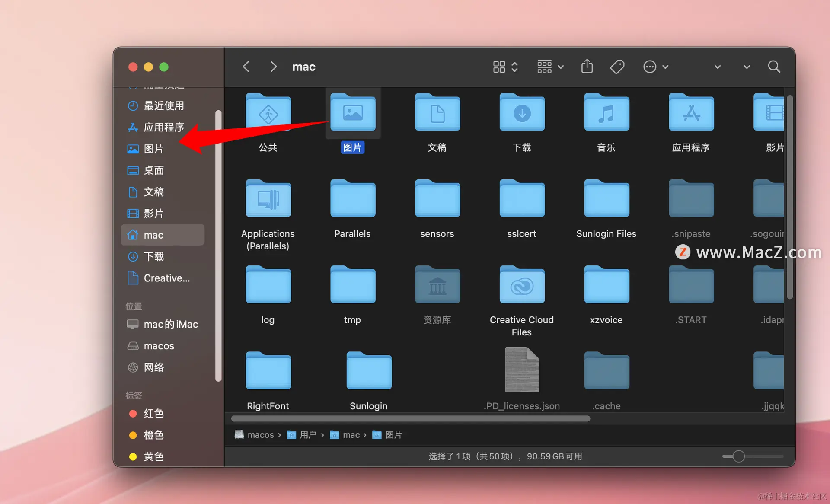Viewport: 830px width, 504px height.
Task: Open 最近使用 in the sidebar
Action: pos(163,105)
